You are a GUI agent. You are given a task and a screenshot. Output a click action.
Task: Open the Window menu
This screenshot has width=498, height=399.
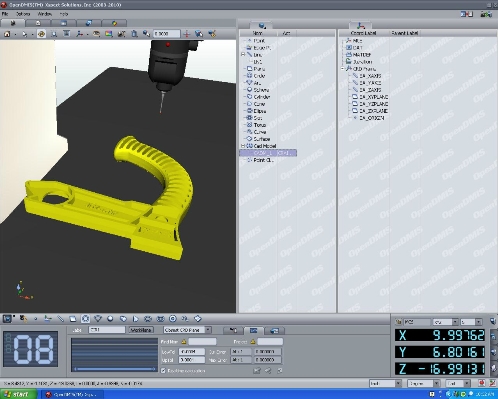coord(45,14)
